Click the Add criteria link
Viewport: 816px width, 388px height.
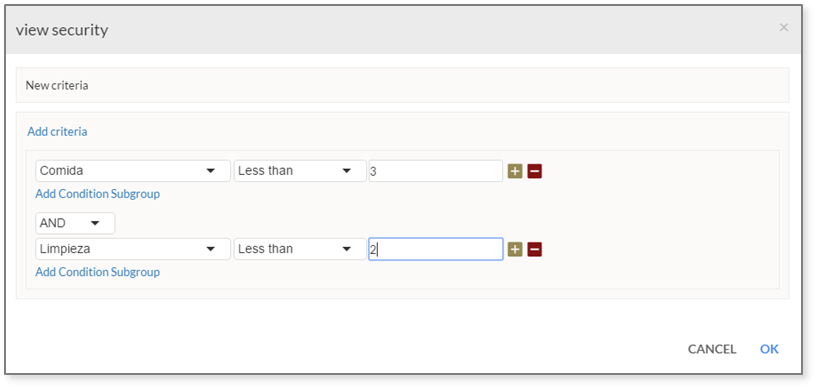(x=57, y=132)
